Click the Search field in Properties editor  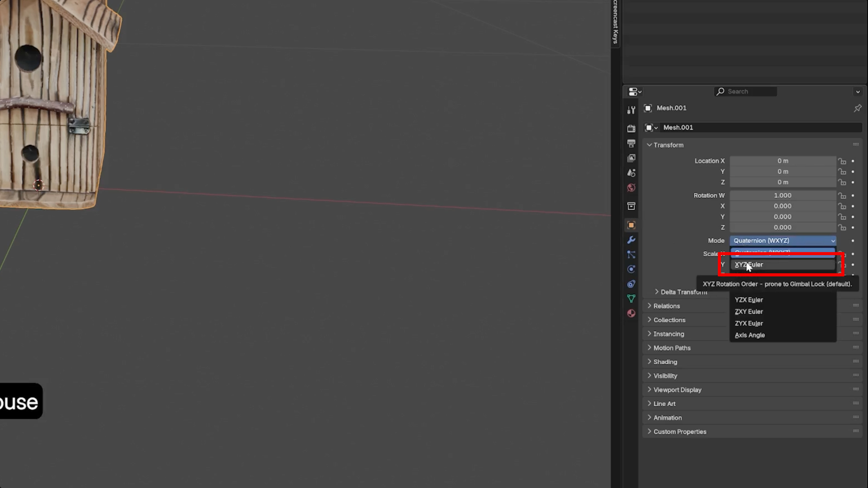(746, 91)
